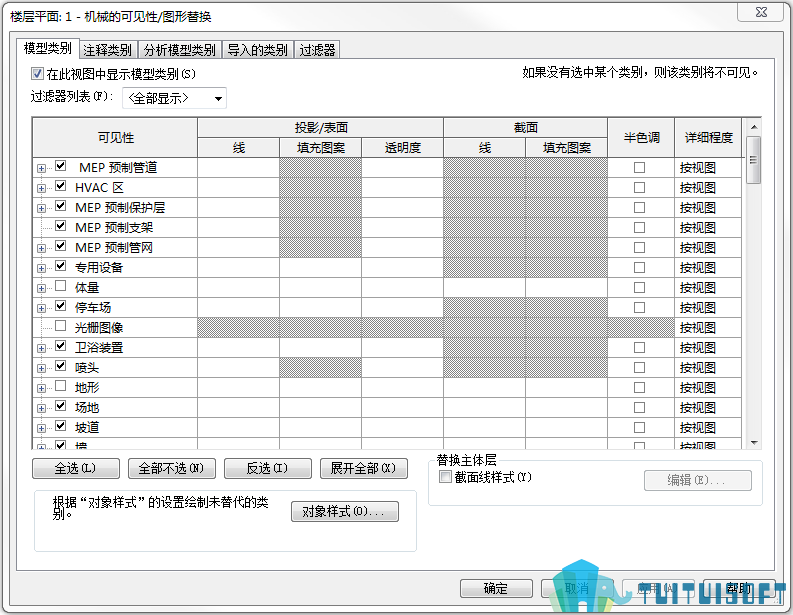
Task: Click the category list scrollbar thumb
Action: pyautogui.click(x=754, y=160)
